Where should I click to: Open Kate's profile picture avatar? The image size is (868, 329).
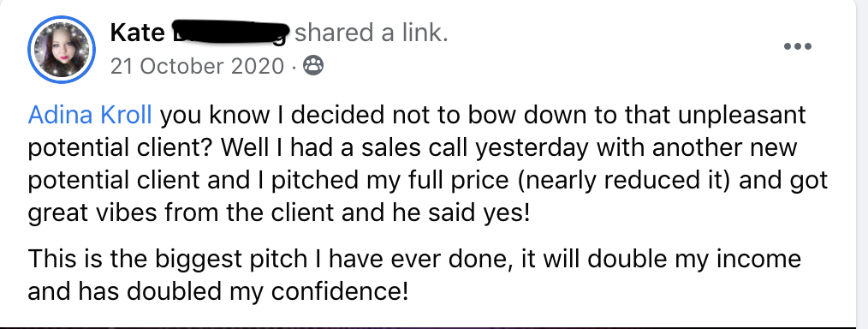(x=62, y=50)
